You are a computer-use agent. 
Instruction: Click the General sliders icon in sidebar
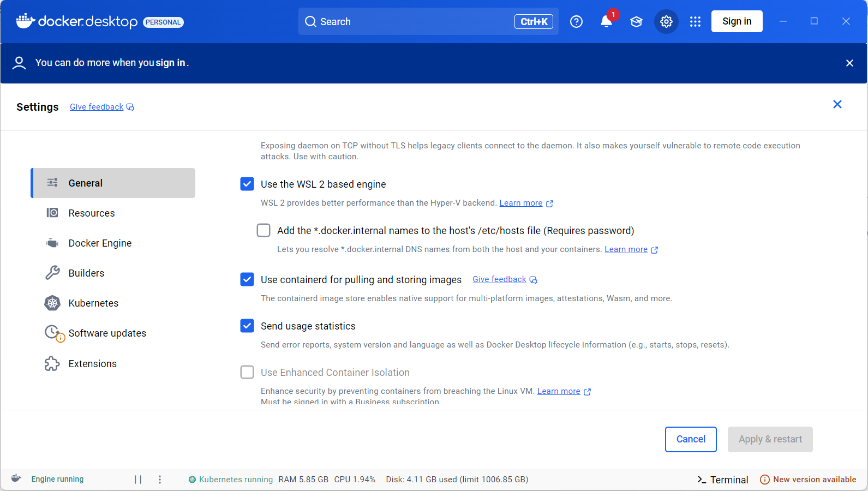[52, 183]
